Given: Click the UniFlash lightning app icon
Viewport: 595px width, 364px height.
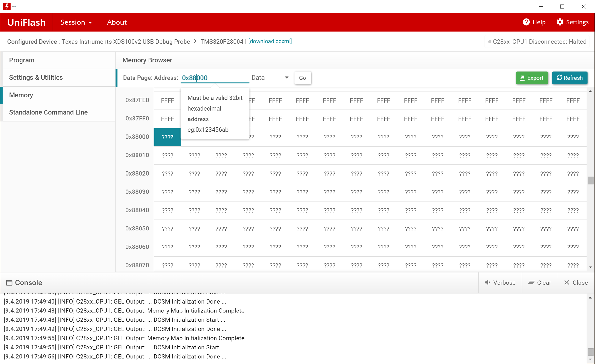Looking at the screenshot, I should (x=7, y=6).
